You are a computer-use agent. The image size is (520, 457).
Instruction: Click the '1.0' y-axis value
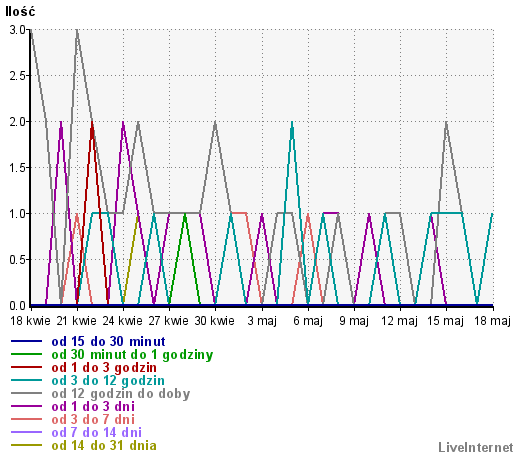point(18,214)
